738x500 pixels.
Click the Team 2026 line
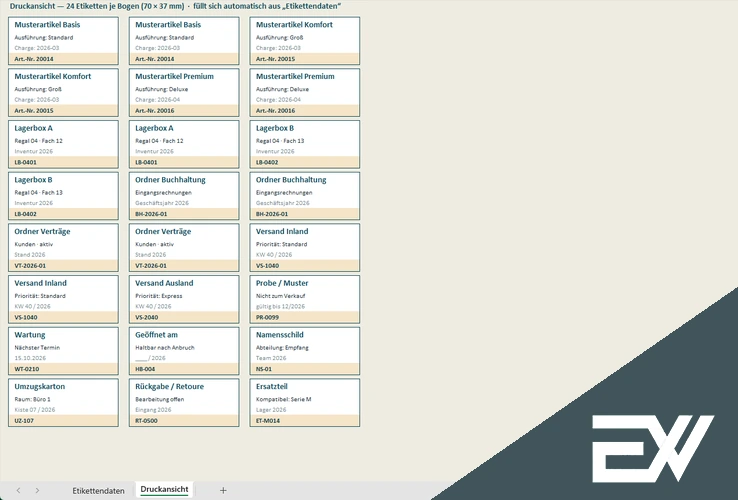271,358
